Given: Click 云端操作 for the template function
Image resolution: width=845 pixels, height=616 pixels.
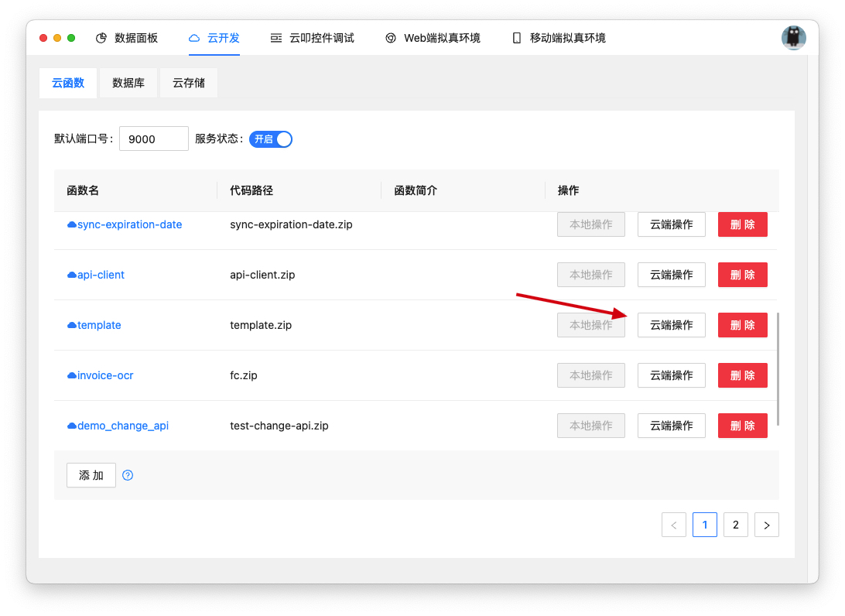Looking at the screenshot, I should pyautogui.click(x=671, y=325).
